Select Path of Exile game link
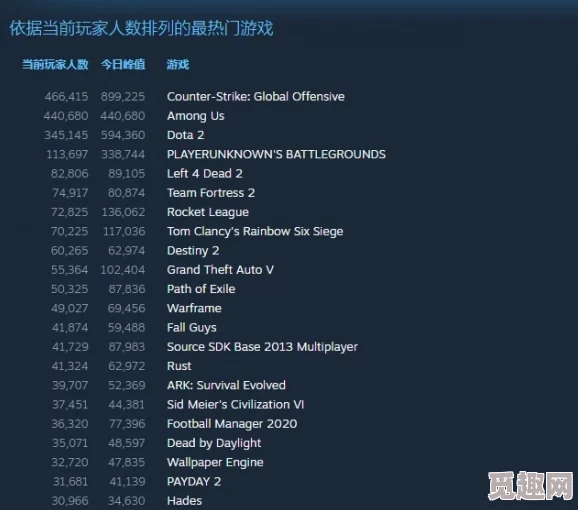This screenshot has width=578, height=510. (201, 289)
